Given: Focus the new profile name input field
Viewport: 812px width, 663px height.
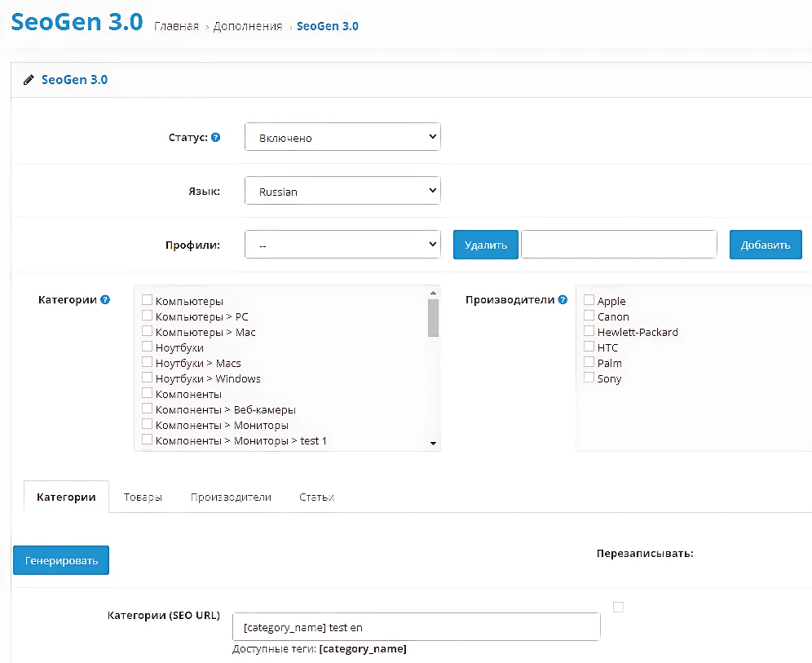Looking at the screenshot, I should click(x=619, y=245).
